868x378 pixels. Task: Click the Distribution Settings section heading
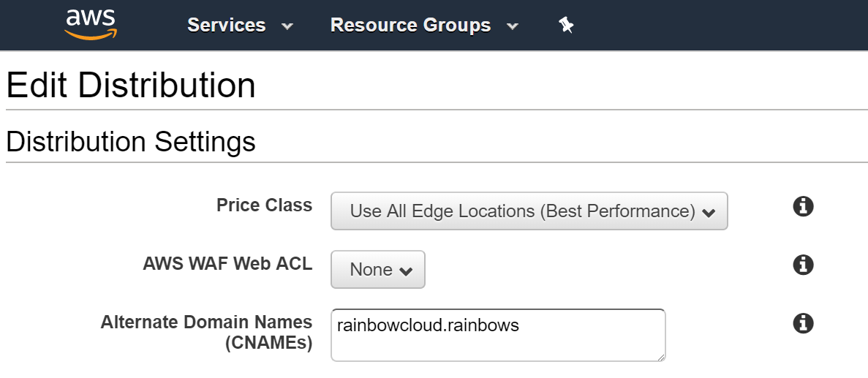click(131, 141)
